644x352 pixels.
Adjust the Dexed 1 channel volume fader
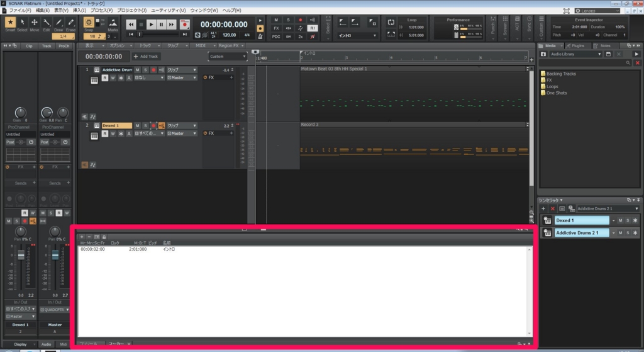click(x=21, y=256)
